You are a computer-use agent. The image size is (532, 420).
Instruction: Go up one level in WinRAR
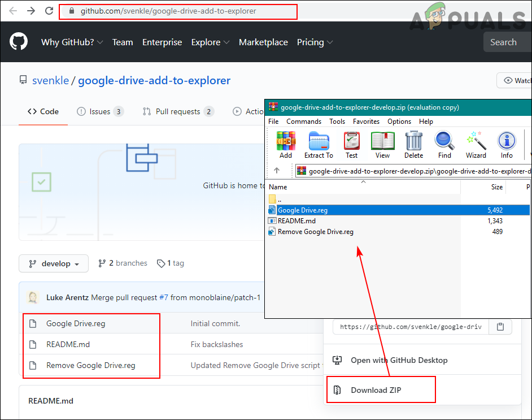point(277,171)
